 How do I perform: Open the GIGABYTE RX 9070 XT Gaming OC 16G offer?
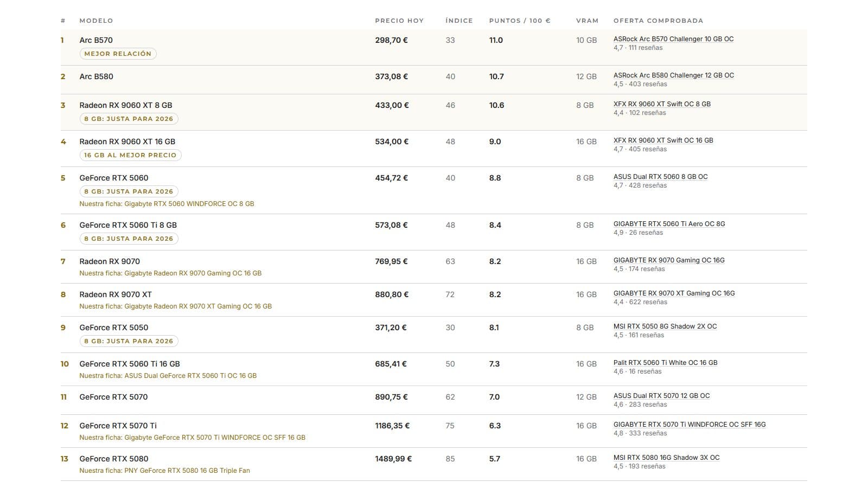pos(674,293)
